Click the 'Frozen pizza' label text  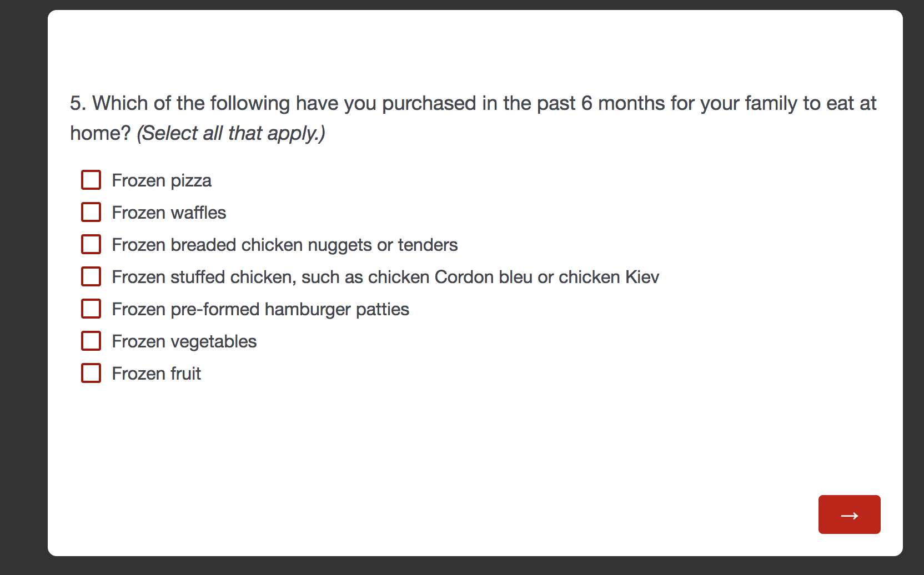point(162,180)
